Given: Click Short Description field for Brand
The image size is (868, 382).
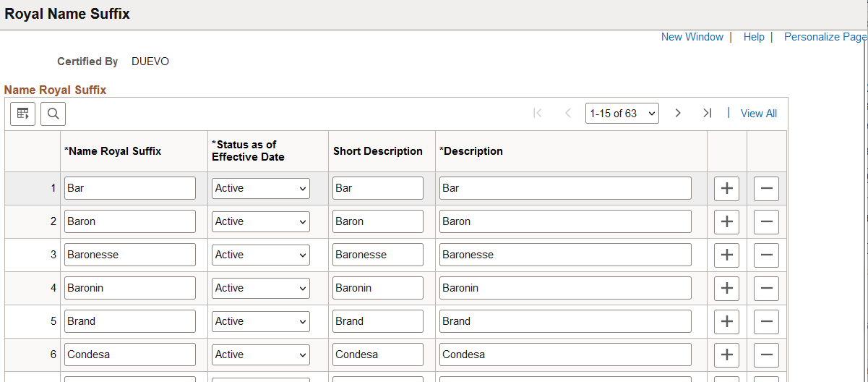Looking at the screenshot, I should pos(378,321).
